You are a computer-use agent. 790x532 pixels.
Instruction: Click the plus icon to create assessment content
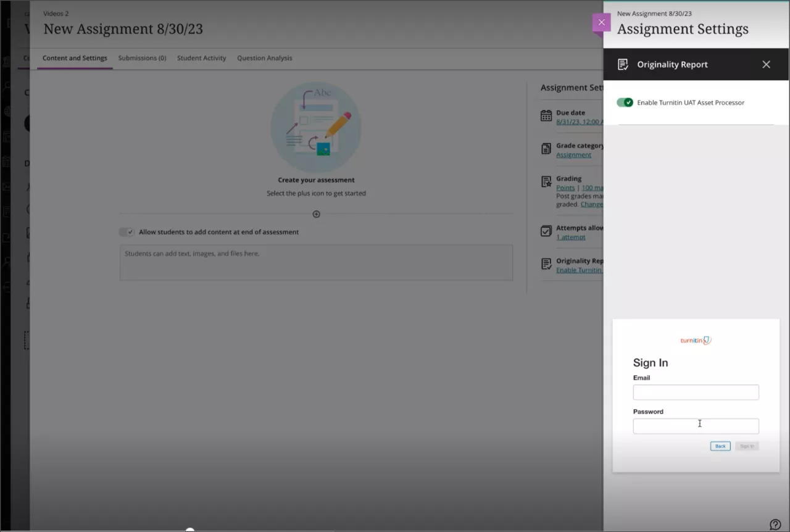(316, 214)
